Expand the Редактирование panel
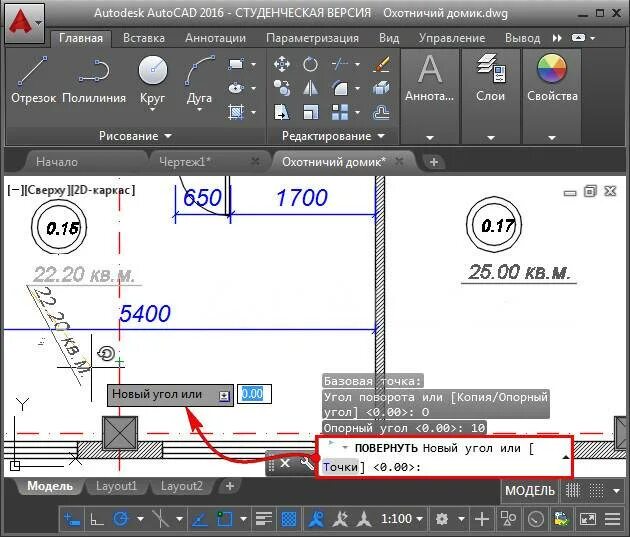This screenshot has width=630, height=537. [333, 136]
